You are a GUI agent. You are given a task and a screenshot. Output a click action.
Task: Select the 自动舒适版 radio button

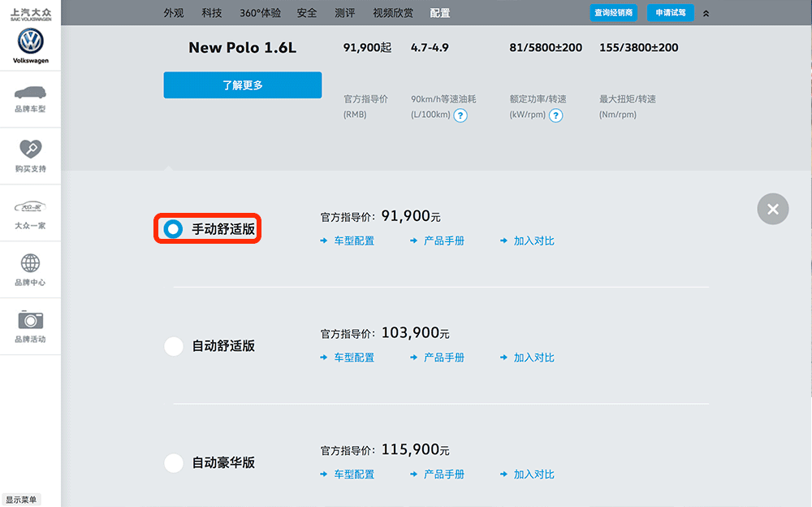click(174, 346)
